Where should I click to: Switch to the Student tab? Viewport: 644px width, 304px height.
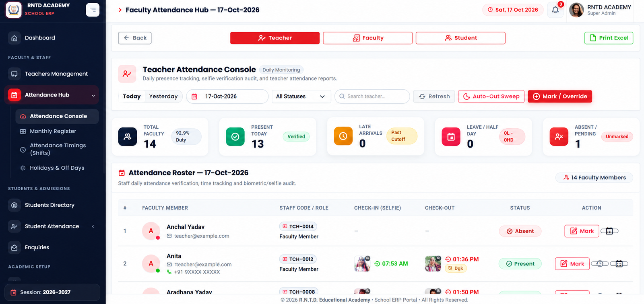coord(460,38)
